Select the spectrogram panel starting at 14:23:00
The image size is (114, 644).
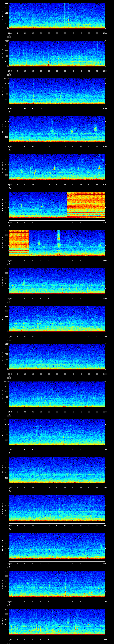[57, 356]
